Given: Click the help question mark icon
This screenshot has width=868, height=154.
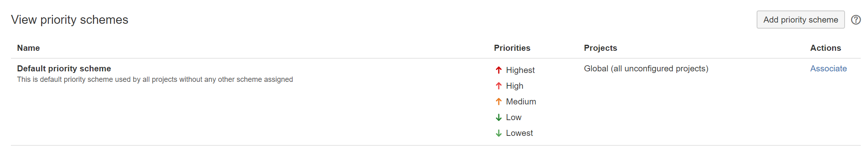Looking at the screenshot, I should [x=855, y=20].
